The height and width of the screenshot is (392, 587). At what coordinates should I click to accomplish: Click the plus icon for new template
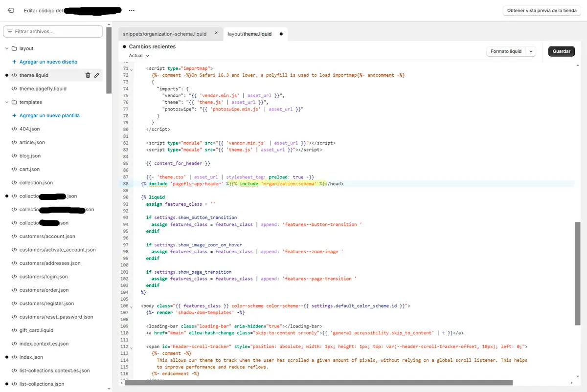14,116
